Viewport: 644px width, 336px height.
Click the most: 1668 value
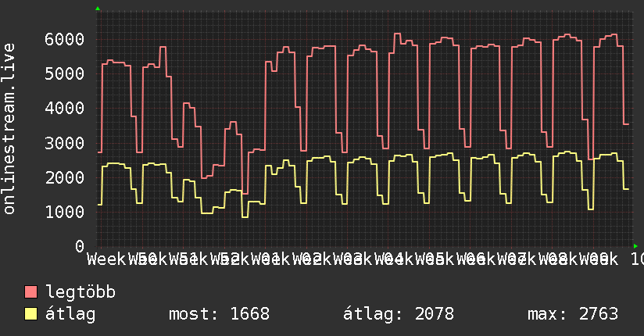coord(220,314)
